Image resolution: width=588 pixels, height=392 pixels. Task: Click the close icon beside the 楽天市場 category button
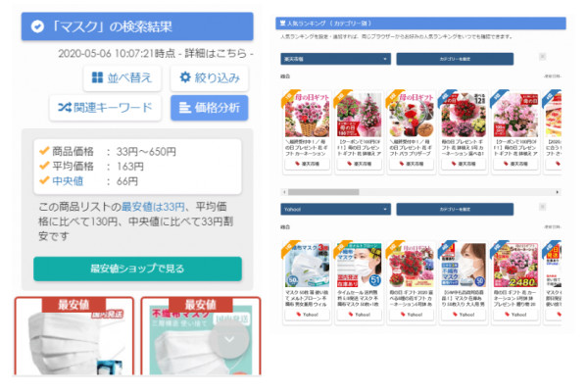click(542, 57)
